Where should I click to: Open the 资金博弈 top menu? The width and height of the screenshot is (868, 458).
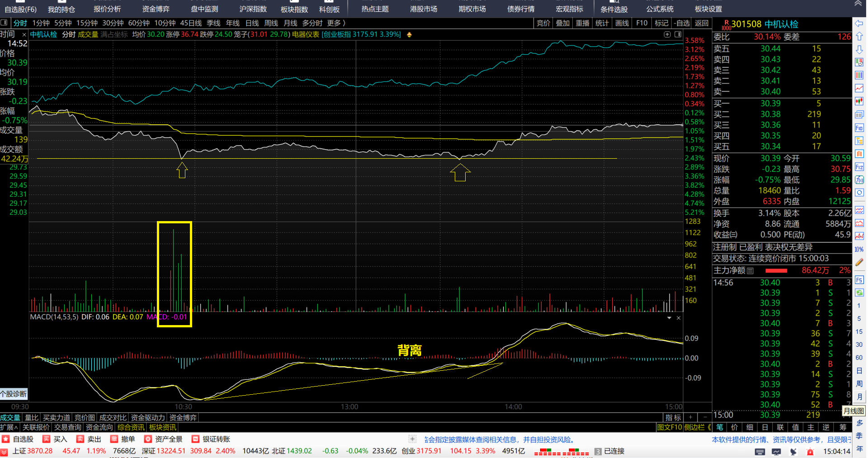156,9
